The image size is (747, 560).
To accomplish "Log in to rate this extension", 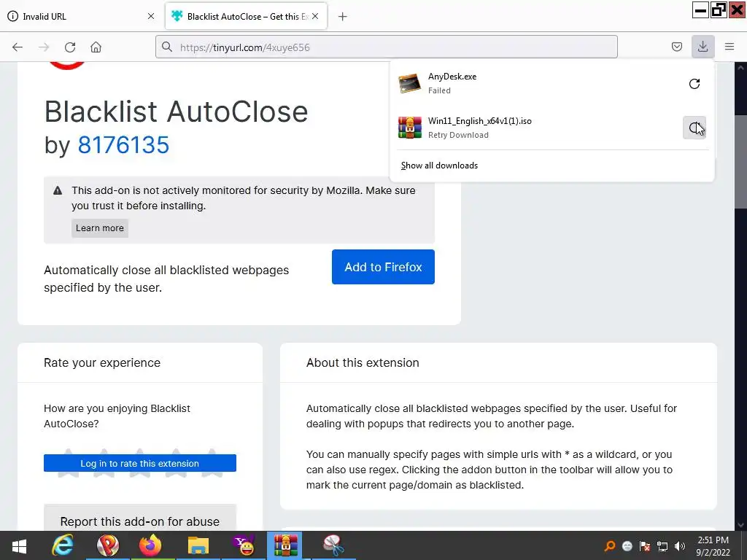I will tap(139, 463).
